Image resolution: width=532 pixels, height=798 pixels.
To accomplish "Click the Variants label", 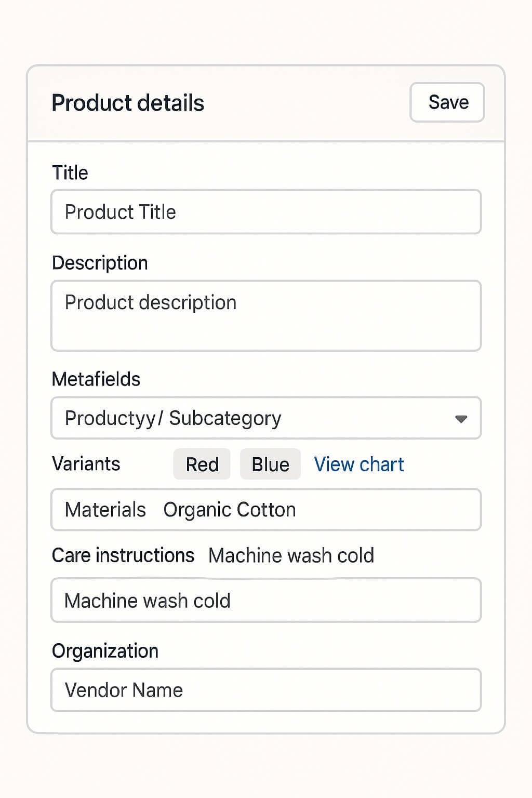I will [x=86, y=463].
